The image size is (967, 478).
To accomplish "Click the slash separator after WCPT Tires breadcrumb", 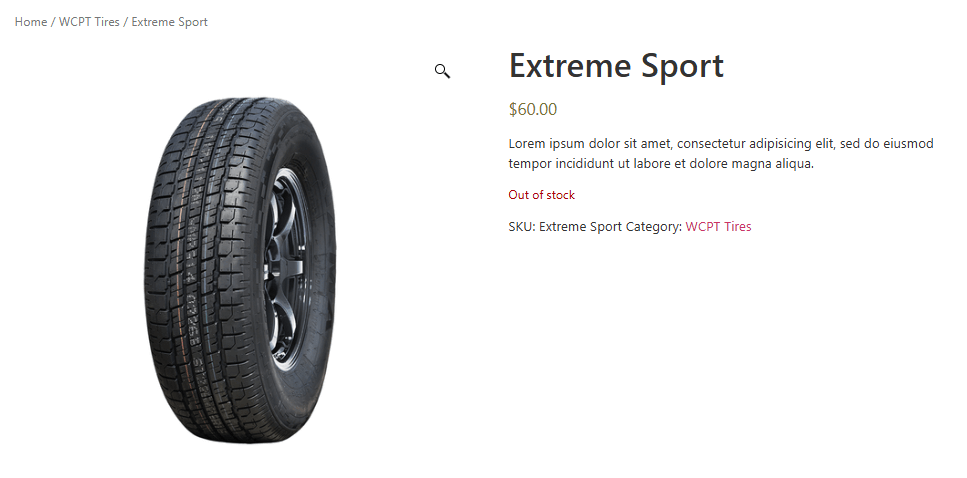I will tap(125, 22).
